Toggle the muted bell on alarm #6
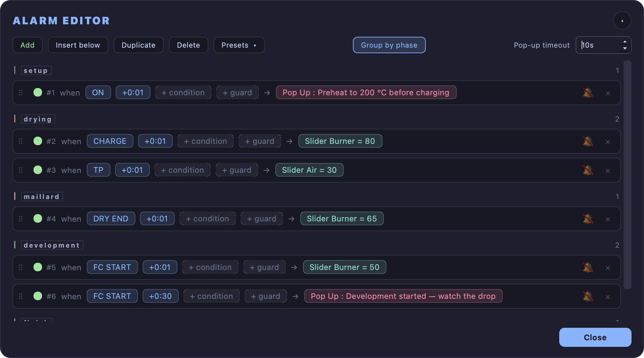This screenshot has height=358, width=644. click(x=588, y=297)
